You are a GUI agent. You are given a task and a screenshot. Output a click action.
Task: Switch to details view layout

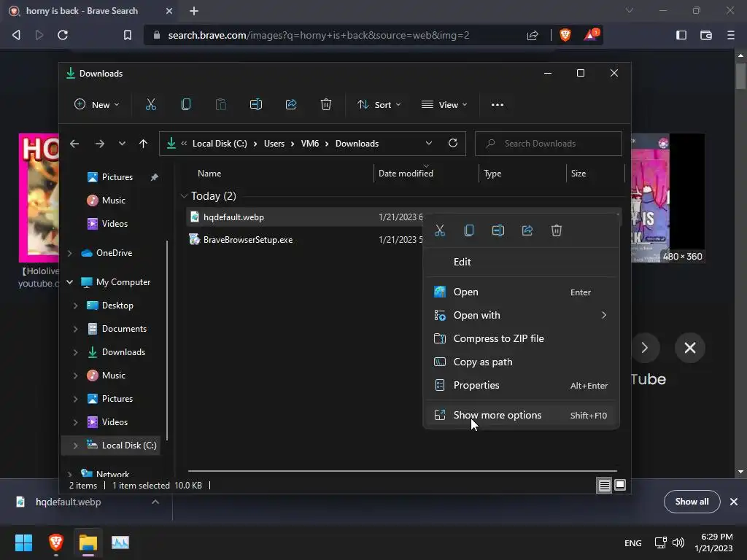604,485
